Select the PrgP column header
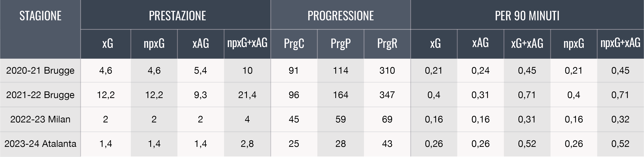The height and width of the screenshot is (157, 644). click(341, 43)
